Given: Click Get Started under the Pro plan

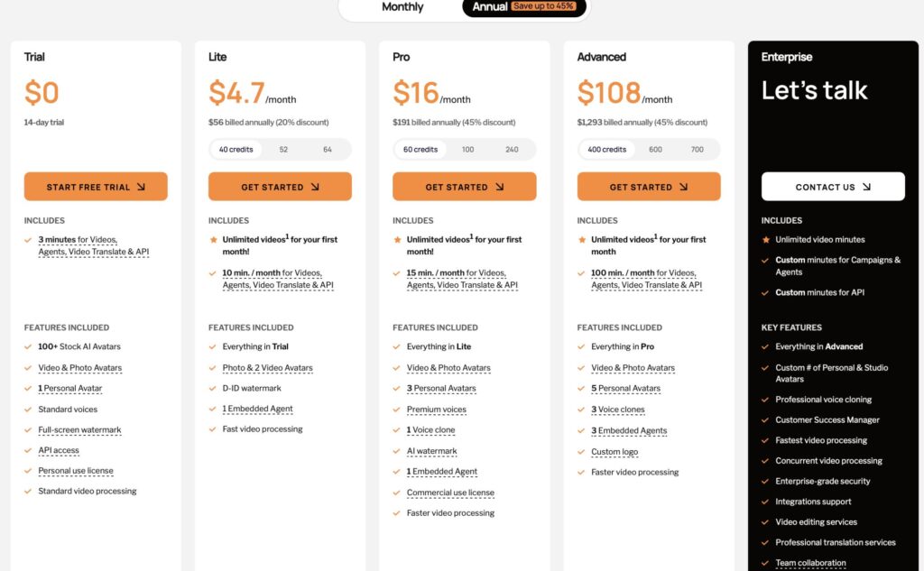Looking at the screenshot, I should 465,187.
